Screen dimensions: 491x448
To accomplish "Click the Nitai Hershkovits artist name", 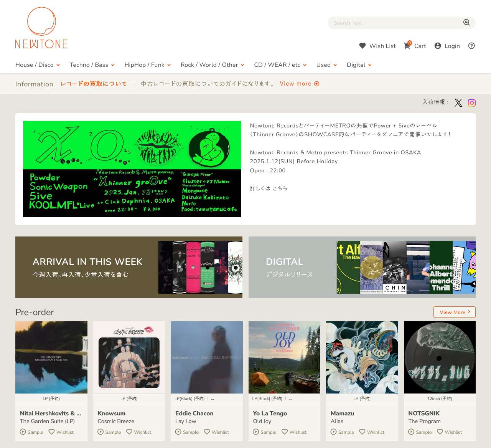I will pos(51,413).
